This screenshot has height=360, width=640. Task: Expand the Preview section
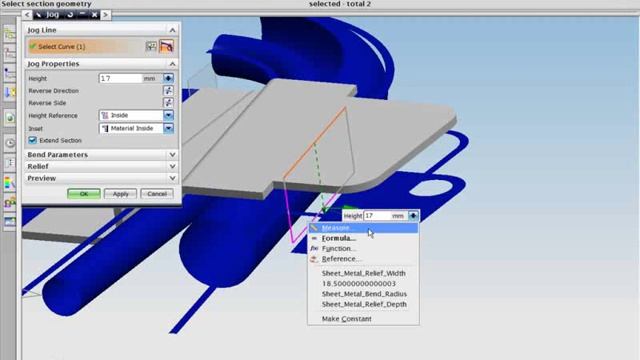[x=172, y=178]
